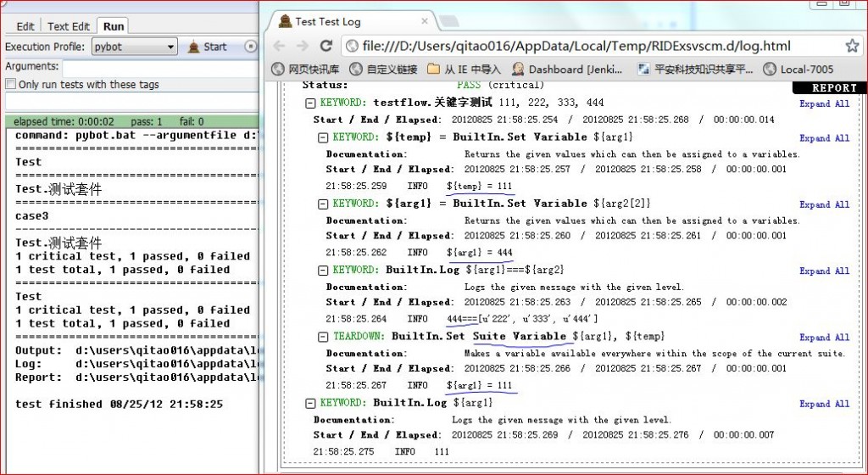The height and width of the screenshot is (475, 868).
Task: Collapse the BuiltIn.Log ${arg1}===${arg2} keyword
Action: click(323, 271)
